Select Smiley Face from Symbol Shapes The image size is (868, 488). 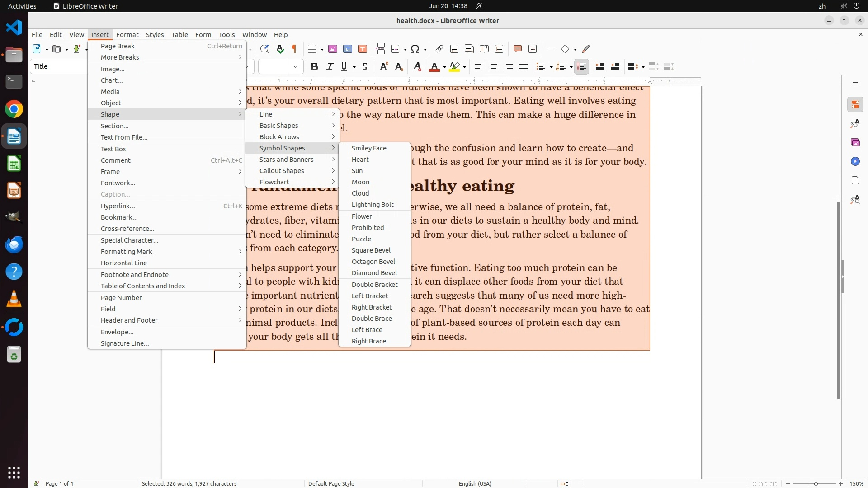[369, 148]
